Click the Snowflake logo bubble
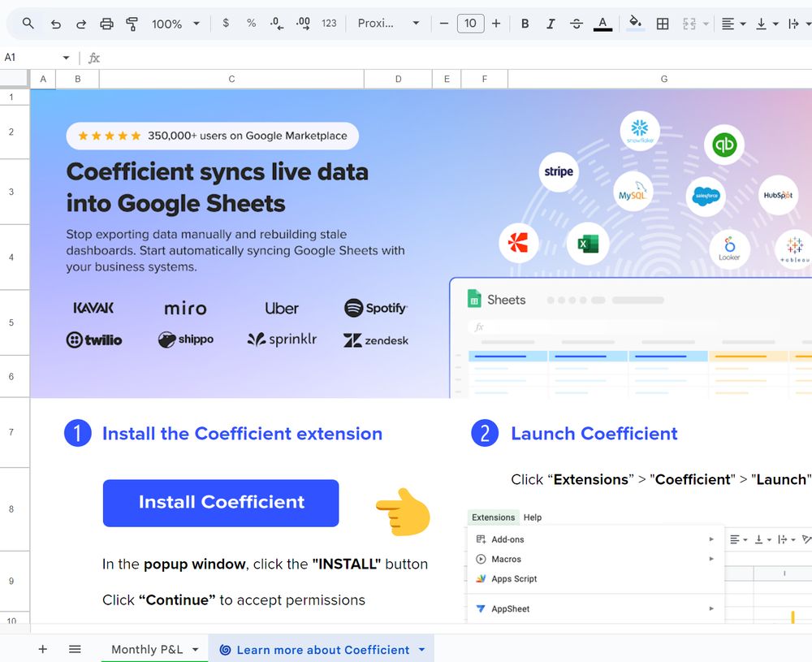812x662 pixels. coord(640,131)
